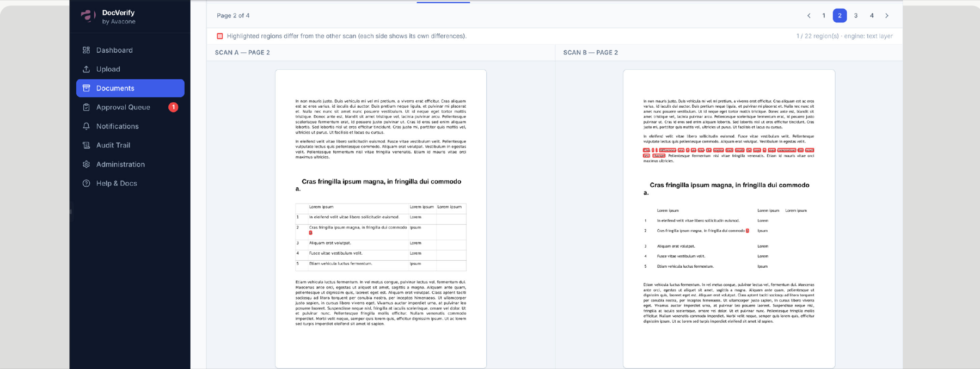Select page 2 pagination button
The height and width of the screenshot is (369, 980).
pyautogui.click(x=840, y=16)
